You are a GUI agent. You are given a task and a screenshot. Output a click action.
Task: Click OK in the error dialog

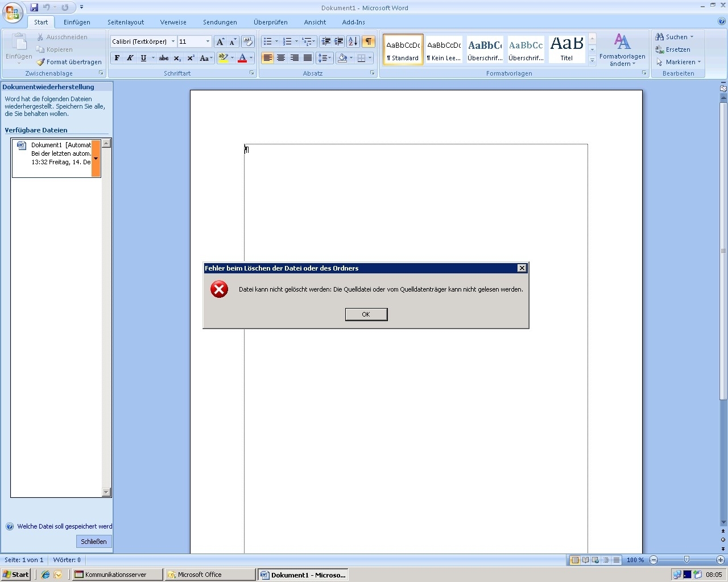[x=366, y=314]
